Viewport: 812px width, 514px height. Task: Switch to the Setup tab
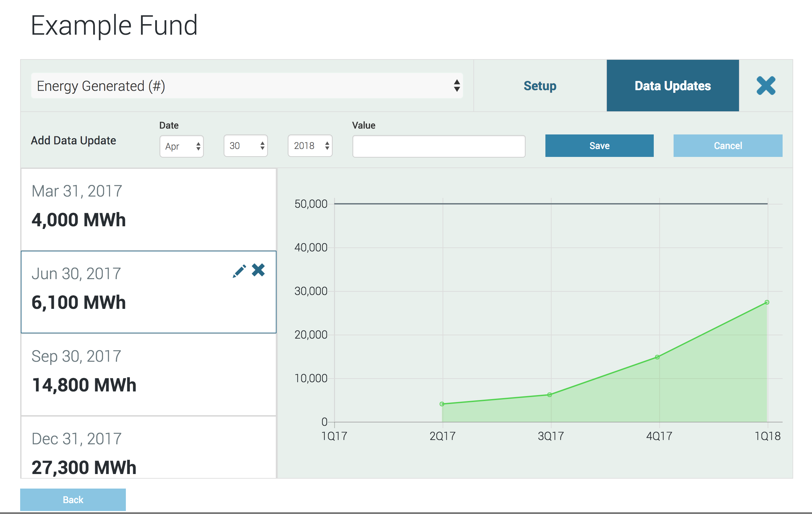[539, 86]
